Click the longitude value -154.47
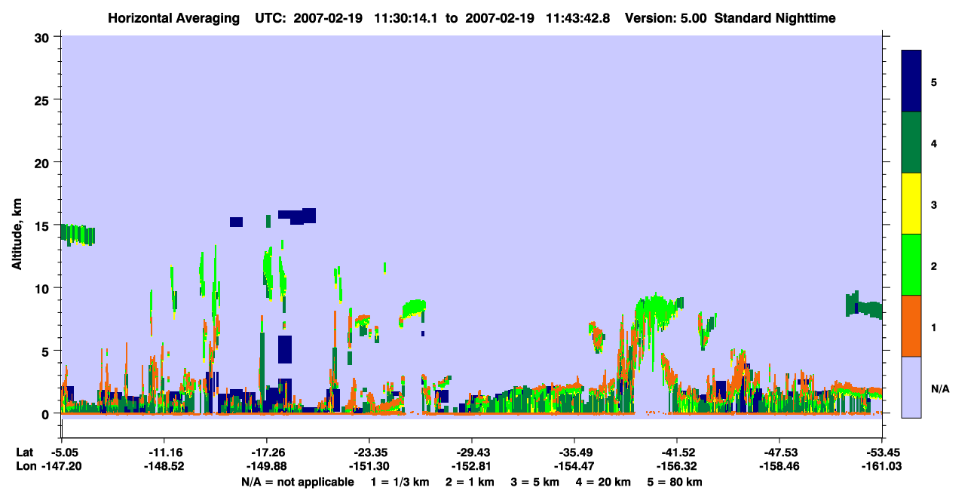Screen dimensions: 980x503 click(574, 467)
